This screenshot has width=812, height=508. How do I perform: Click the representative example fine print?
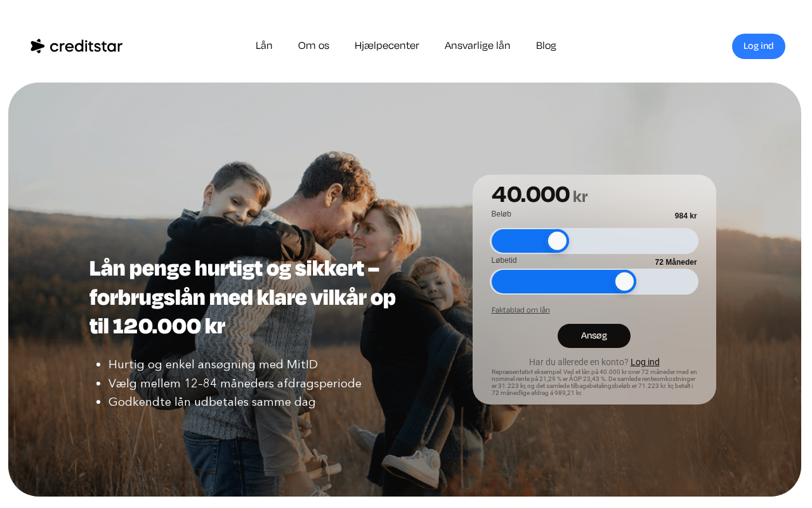coord(594,382)
